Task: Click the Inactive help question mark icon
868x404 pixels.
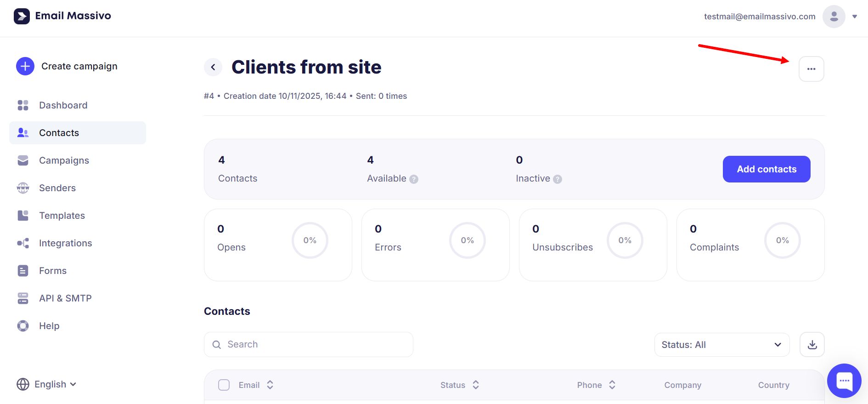Action: [x=558, y=179]
